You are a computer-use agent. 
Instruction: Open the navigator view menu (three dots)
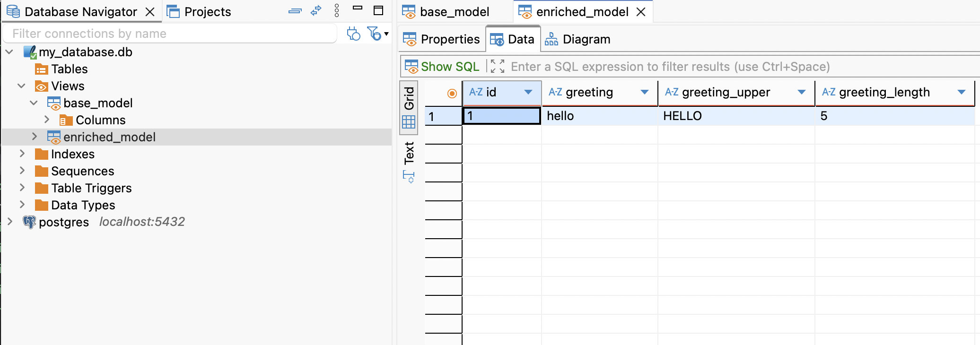click(337, 10)
